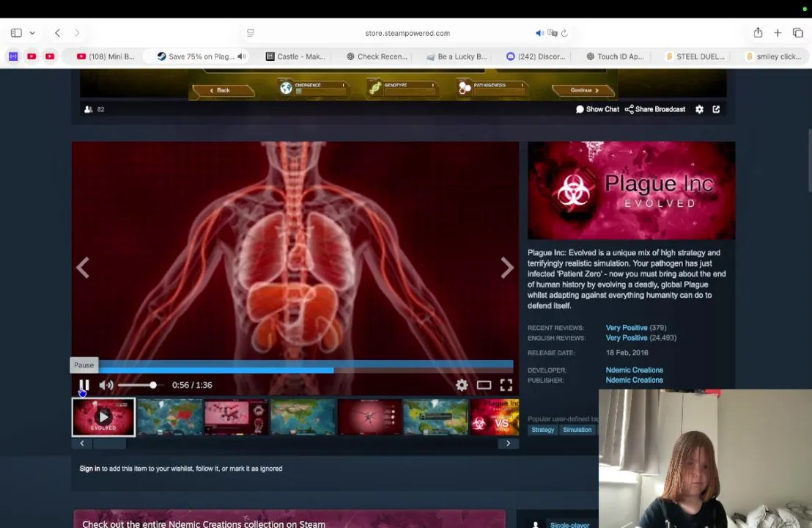This screenshot has height=528, width=812.
Task: Go to next media with right arrow
Action: coord(507,268)
